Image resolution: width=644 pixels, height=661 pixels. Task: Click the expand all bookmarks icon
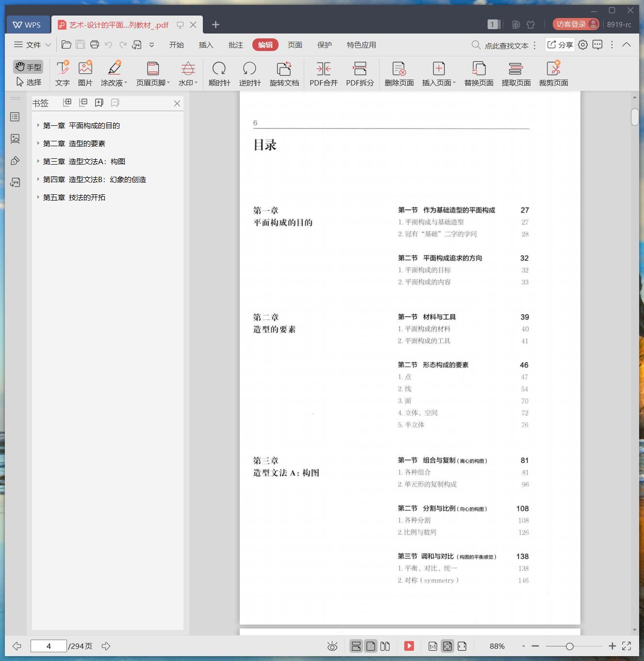pyautogui.click(x=67, y=102)
